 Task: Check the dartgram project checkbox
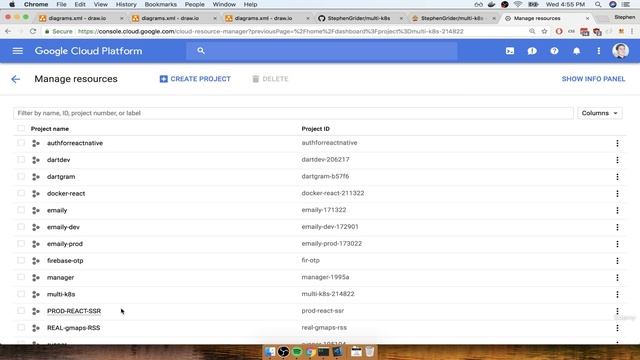tap(21, 176)
